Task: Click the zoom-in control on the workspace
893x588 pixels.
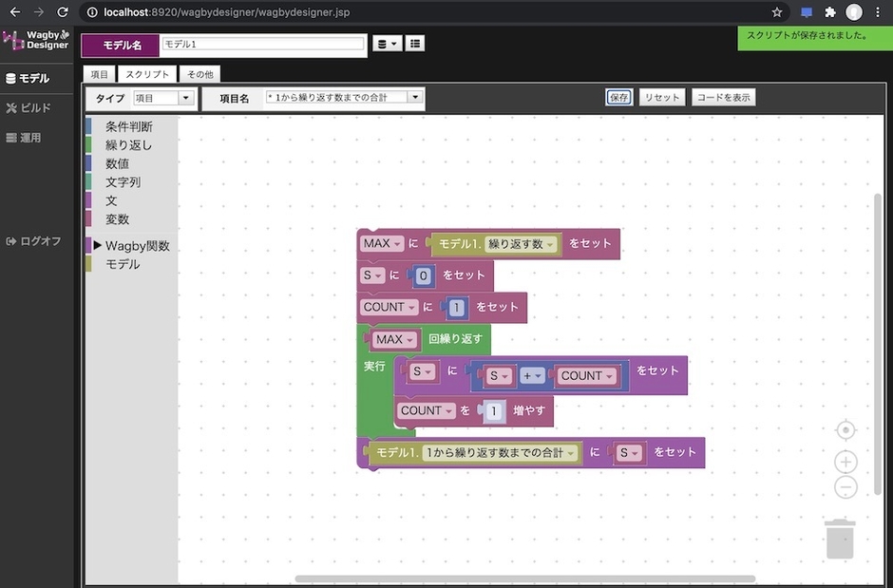Action: 845,462
